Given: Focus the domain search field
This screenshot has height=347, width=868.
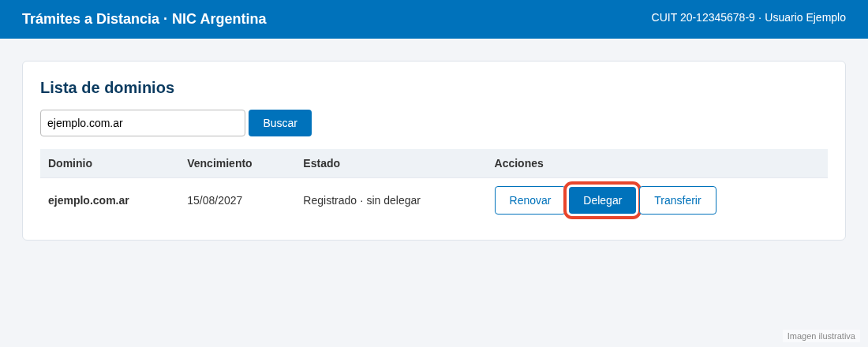Looking at the screenshot, I should tap(143, 123).
